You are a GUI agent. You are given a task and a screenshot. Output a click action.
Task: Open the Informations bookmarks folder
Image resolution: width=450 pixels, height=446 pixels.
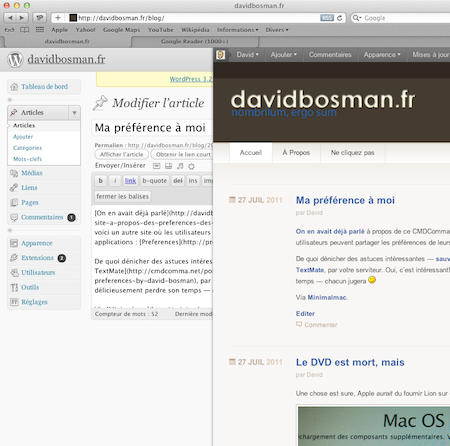point(238,30)
